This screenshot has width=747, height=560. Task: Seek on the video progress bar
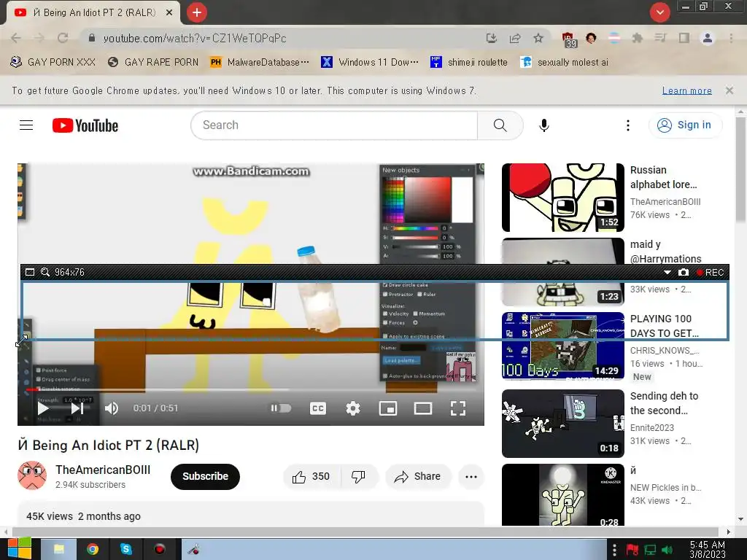pyautogui.click(x=251, y=389)
